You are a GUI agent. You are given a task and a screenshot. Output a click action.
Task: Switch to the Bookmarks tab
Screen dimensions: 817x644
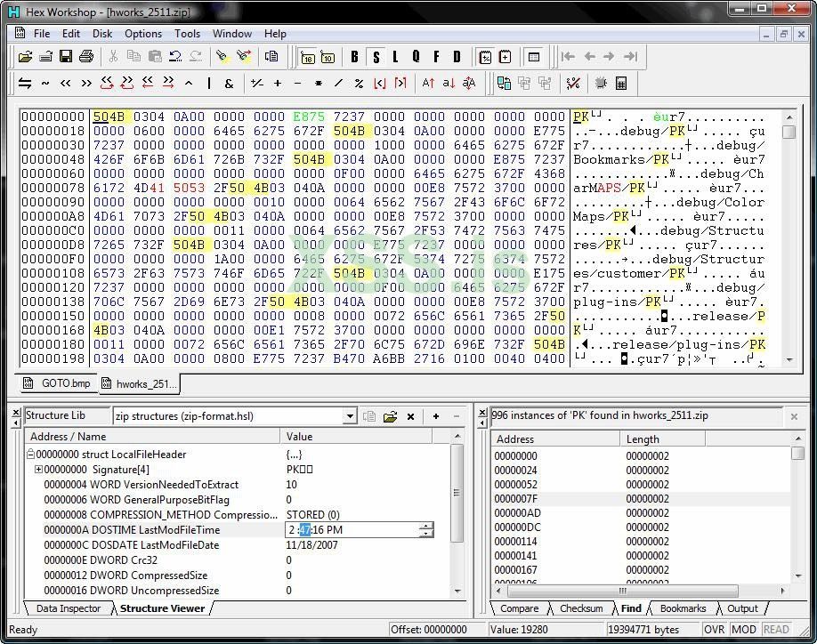coord(683,608)
